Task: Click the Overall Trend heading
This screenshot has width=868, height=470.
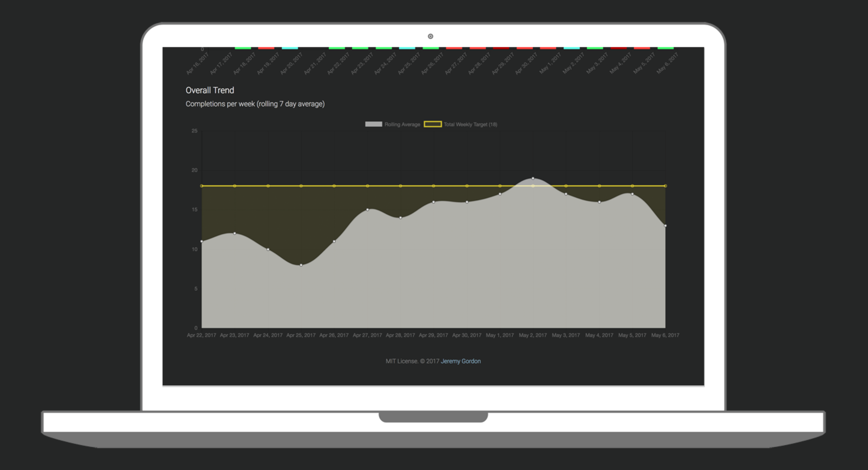Action: coord(210,90)
